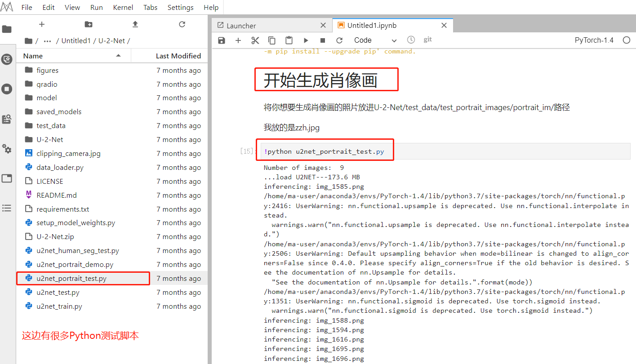Sort files by Name column

pyautogui.click(x=74, y=56)
